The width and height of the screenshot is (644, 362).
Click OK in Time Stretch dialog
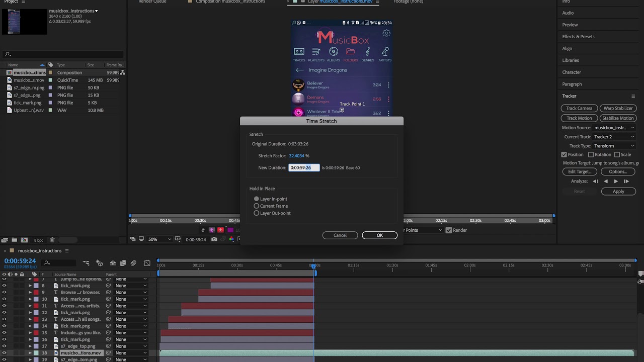pyautogui.click(x=380, y=235)
